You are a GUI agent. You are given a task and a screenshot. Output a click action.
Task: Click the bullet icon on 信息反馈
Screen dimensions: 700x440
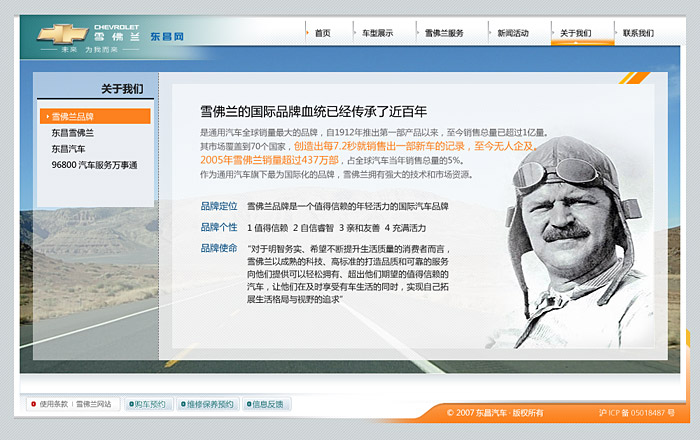pyautogui.click(x=249, y=404)
